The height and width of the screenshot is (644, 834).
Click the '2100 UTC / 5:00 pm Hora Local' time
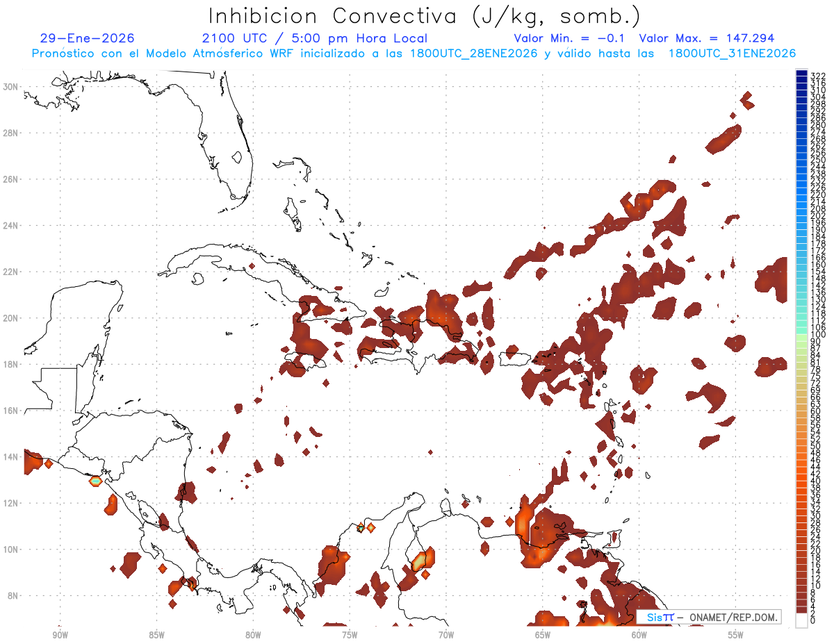pyautogui.click(x=314, y=38)
